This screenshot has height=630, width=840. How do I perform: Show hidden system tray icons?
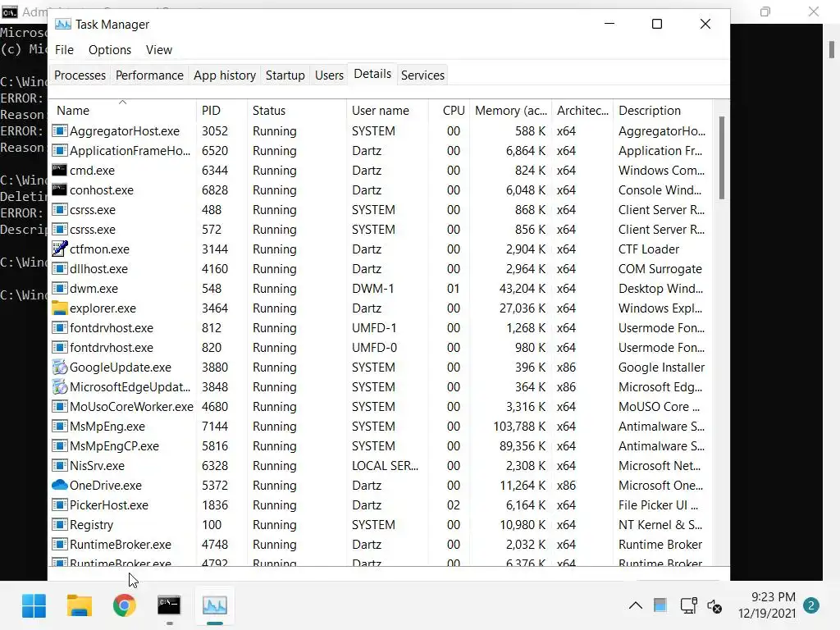(636, 606)
